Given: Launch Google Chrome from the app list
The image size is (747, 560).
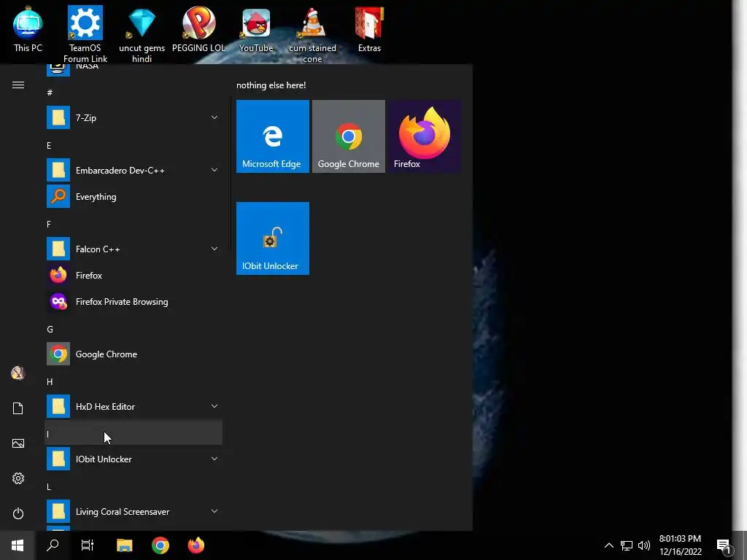Looking at the screenshot, I should click(133, 354).
